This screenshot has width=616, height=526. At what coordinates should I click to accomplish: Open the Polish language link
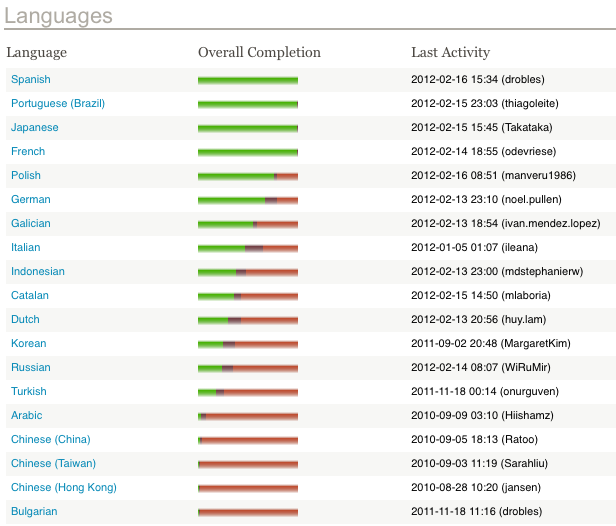point(26,175)
